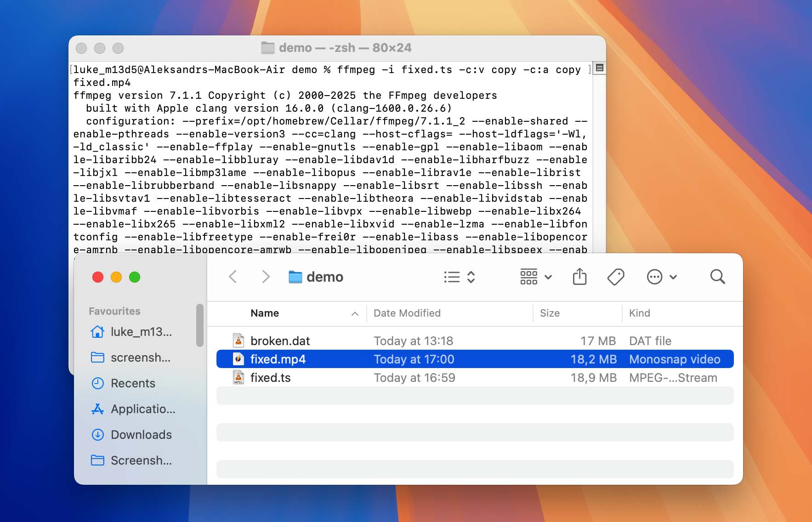Screen dimensions: 812x522
Task: Click the Monosnap icon of fixed.mp4
Action: tap(238, 359)
